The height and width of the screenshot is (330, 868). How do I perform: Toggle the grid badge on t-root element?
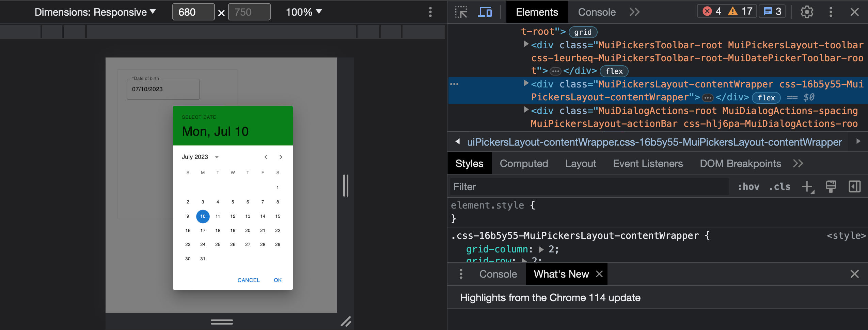tap(583, 32)
